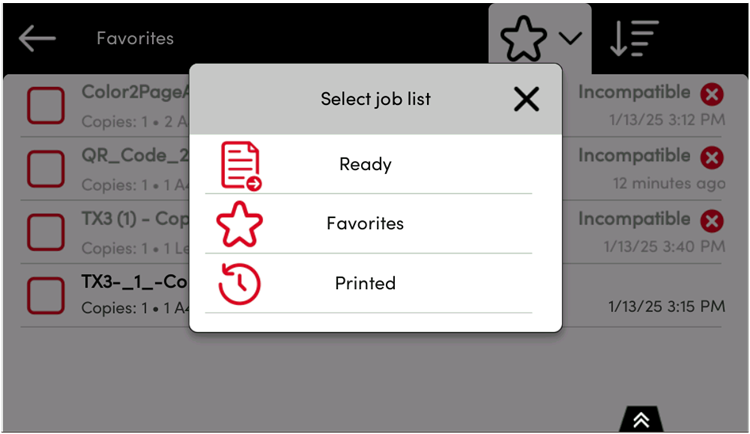This screenshot has height=434, width=750.
Task: Click the back arrow icon
Action: click(37, 39)
